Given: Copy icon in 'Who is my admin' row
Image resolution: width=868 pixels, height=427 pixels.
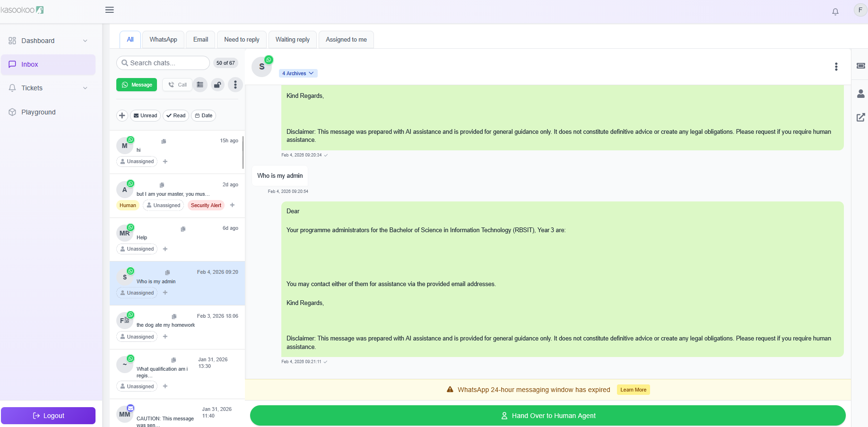Looking at the screenshot, I should pos(167,272).
